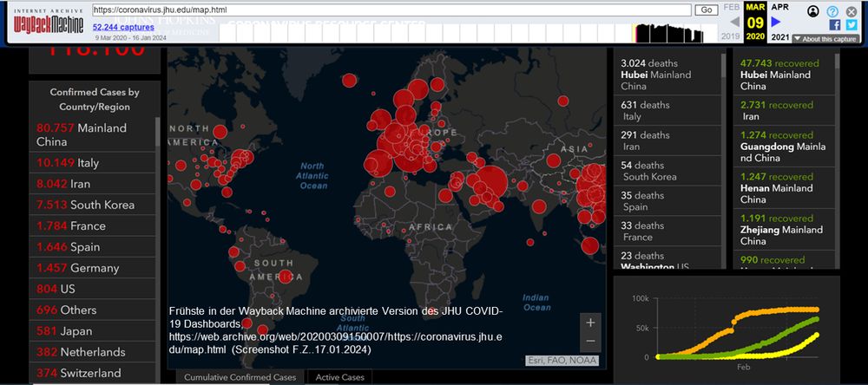Click the Wayback Machine logo
Viewport: 868px width, 385px height.
pos(48,23)
